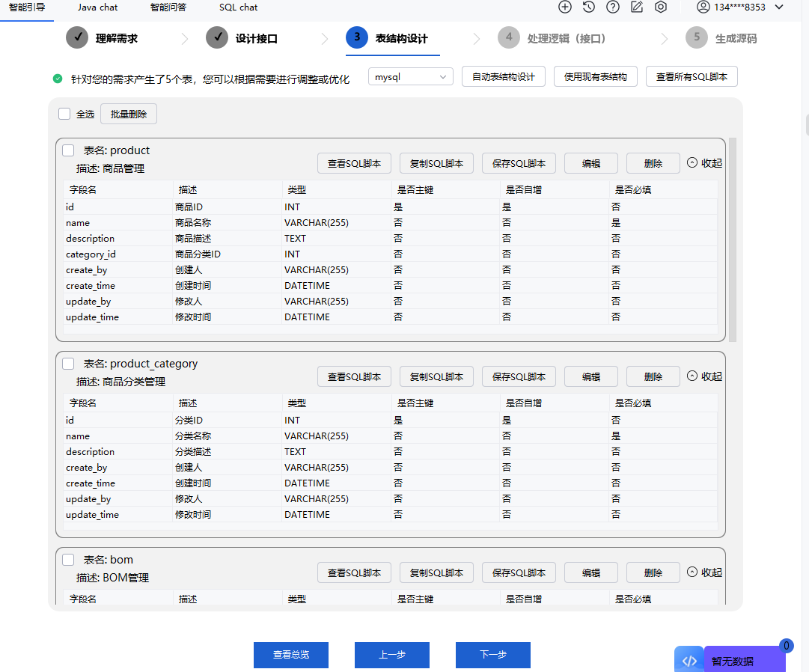809x672 pixels.
Task: Click the user avatar icon
Action: [x=703, y=7]
